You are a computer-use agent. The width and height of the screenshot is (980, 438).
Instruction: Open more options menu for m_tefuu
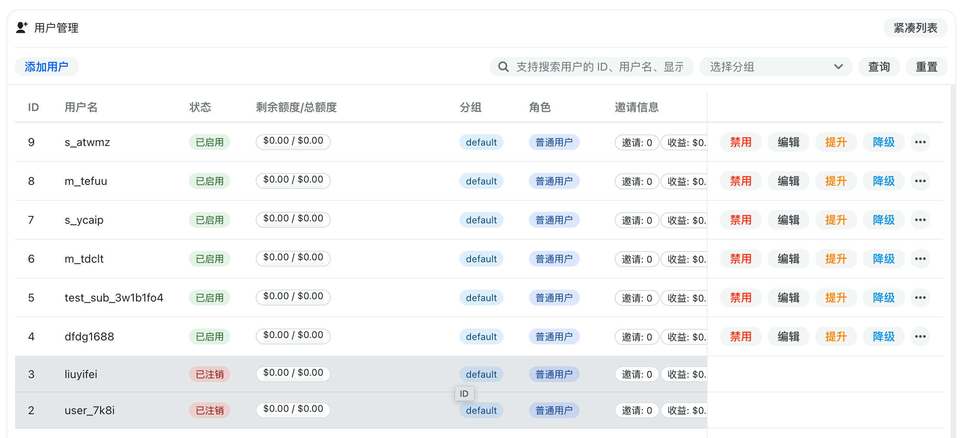tap(920, 181)
